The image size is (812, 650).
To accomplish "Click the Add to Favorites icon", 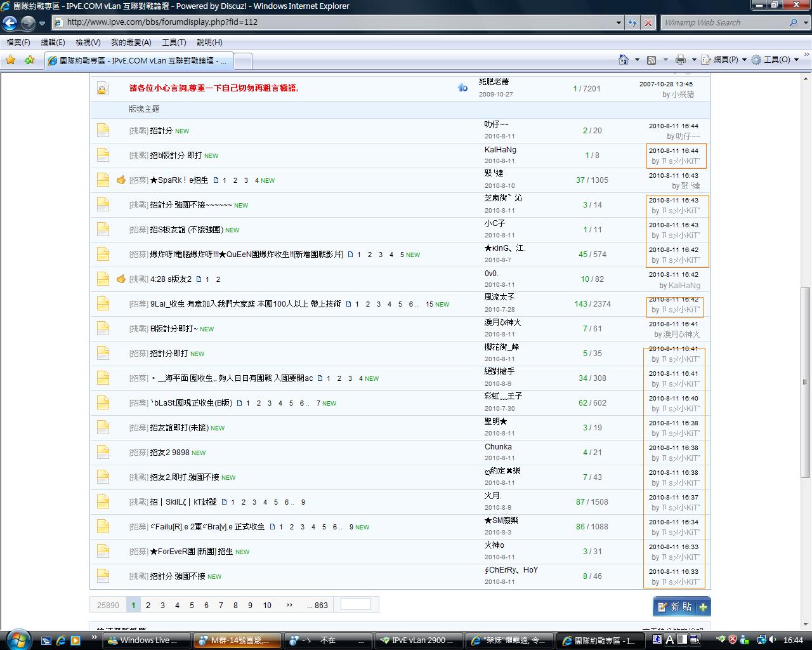I will click(29, 60).
